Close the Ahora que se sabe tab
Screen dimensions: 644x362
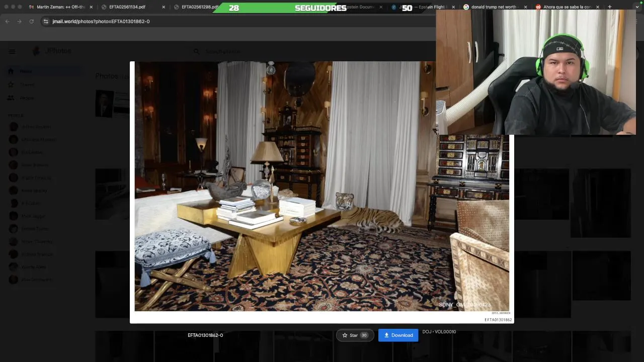pyautogui.click(x=598, y=7)
